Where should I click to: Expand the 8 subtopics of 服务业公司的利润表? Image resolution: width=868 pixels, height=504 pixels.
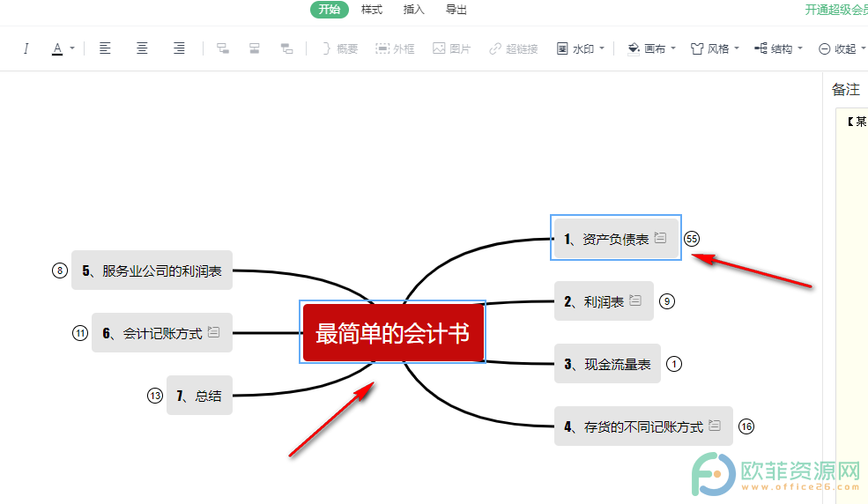tap(60, 271)
